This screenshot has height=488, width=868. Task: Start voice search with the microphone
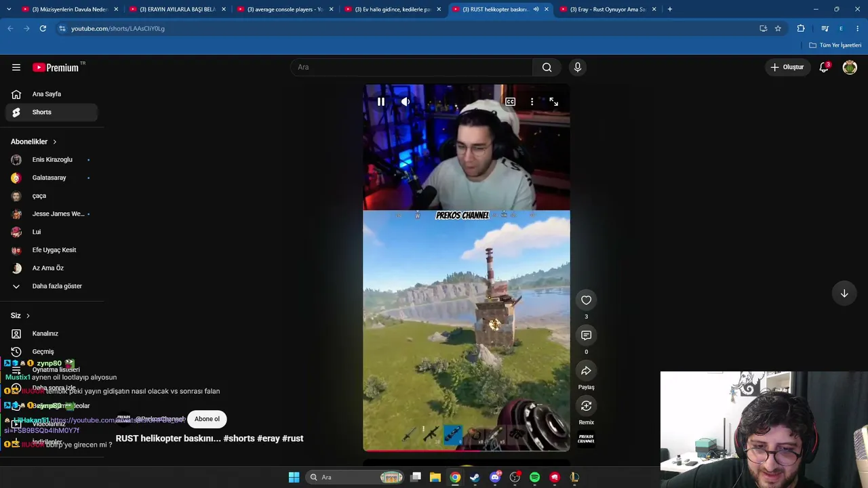578,67
